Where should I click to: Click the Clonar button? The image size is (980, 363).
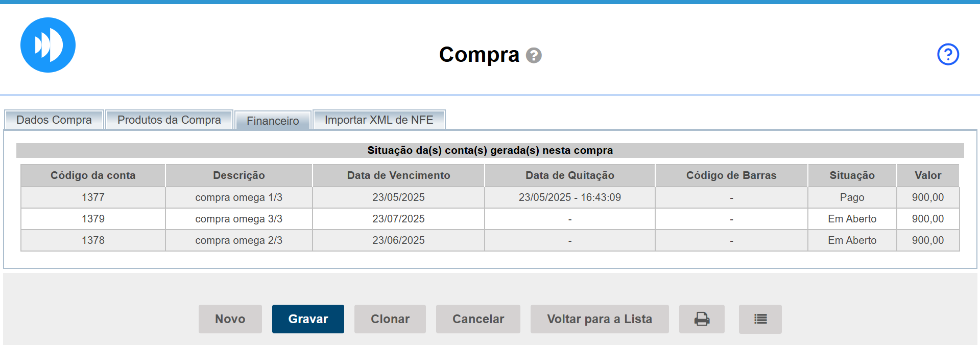[x=390, y=319]
